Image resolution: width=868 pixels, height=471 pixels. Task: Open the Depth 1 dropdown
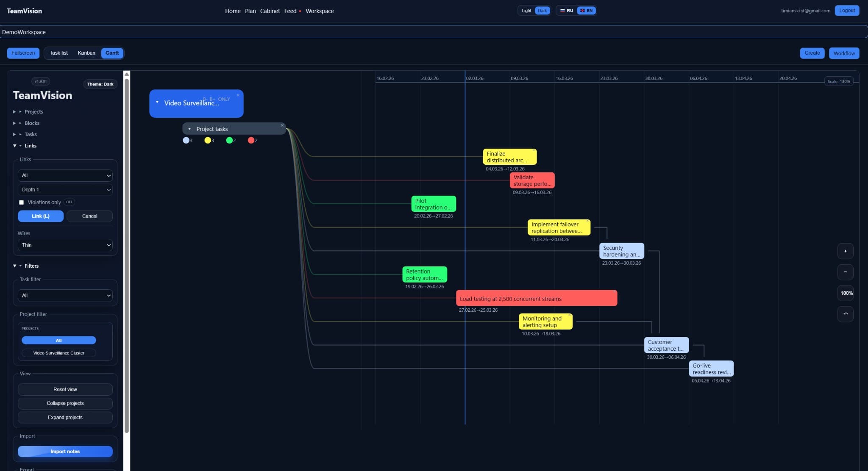tap(65, 189)
